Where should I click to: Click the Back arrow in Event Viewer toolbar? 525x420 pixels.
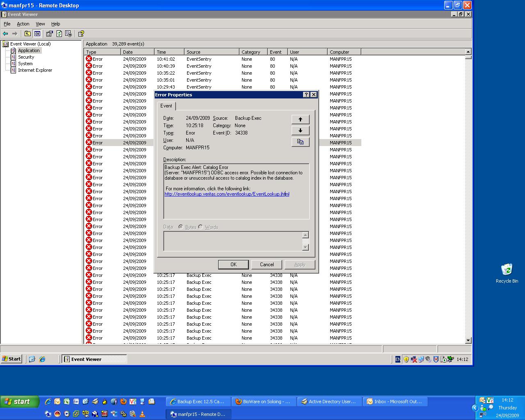tap(5, 34)
